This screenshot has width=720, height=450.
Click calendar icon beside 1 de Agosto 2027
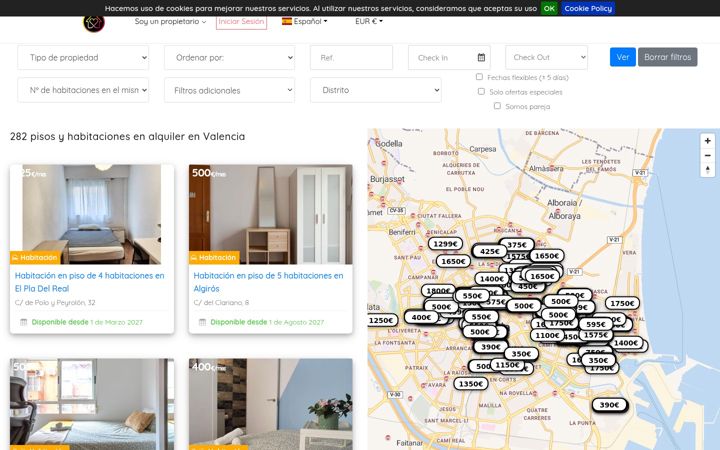pyautogui.click(x=202, y=322)
